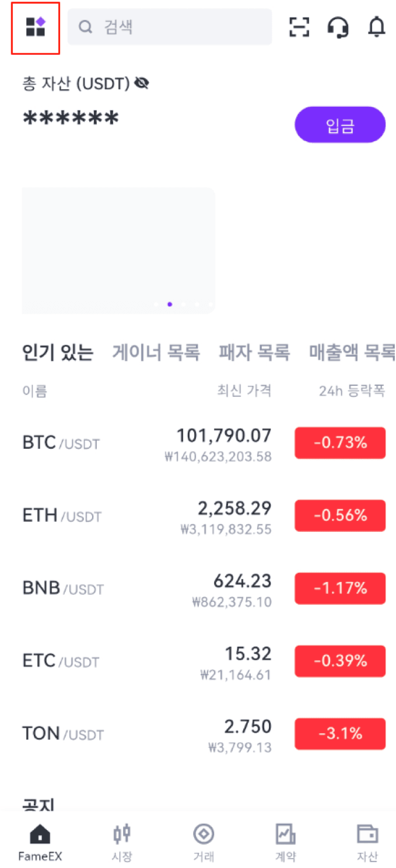Screen dimensions: 396x868
Task: Open customer support headset icon
Action: pyautogui.click(x=338, y=27)
